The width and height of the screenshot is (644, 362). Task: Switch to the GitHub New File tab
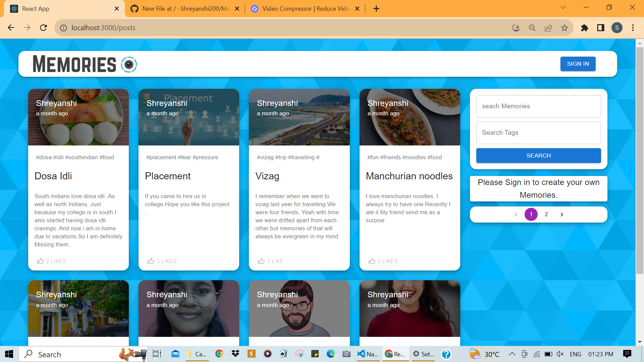pyautogui.click(x=183, y=8)
